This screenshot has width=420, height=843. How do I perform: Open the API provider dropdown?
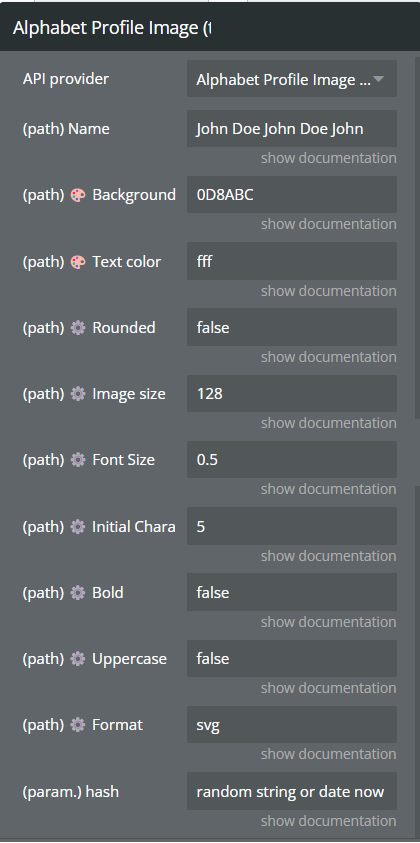[291, 80]
